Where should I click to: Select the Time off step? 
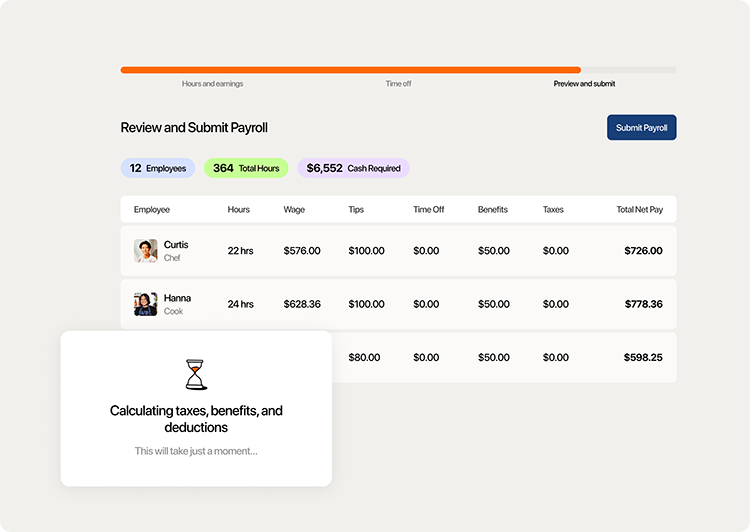(x=398, y=84)
